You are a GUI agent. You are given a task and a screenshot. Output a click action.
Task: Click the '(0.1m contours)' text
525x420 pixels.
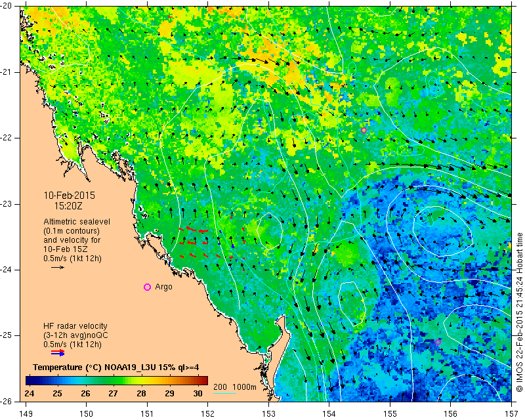(x=72, y=231)
